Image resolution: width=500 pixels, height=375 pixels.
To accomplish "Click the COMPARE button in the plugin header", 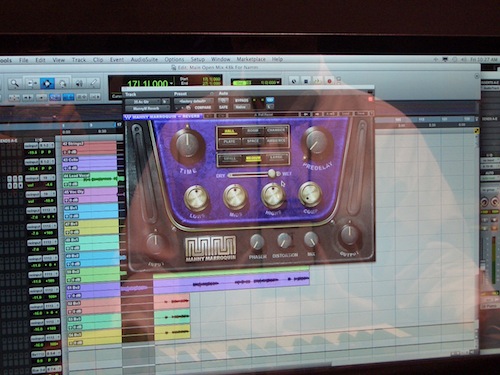I will [203, 107].
